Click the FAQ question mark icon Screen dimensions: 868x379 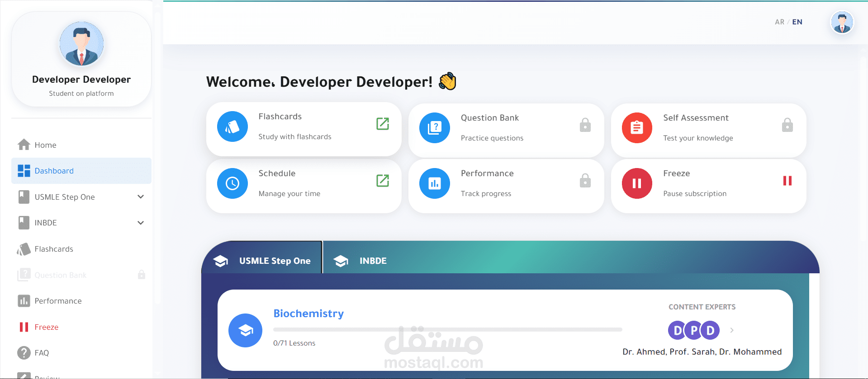(x=24, y=353)
